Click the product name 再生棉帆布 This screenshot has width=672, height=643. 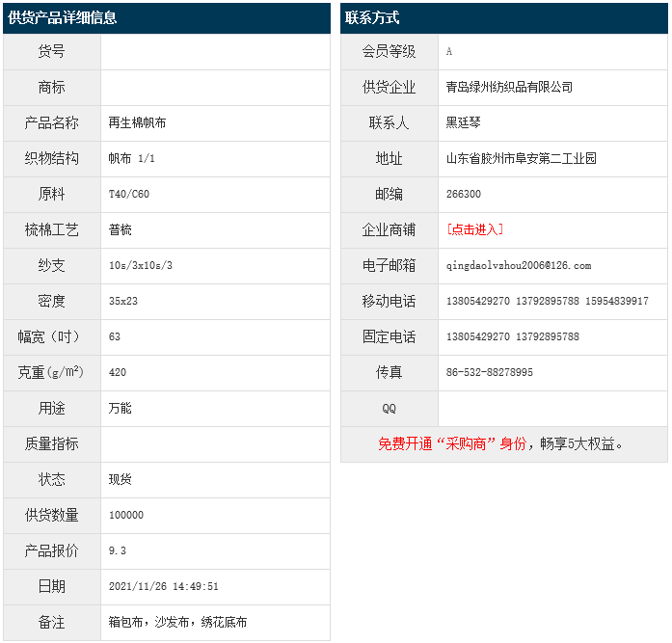[x=137, y=122]
